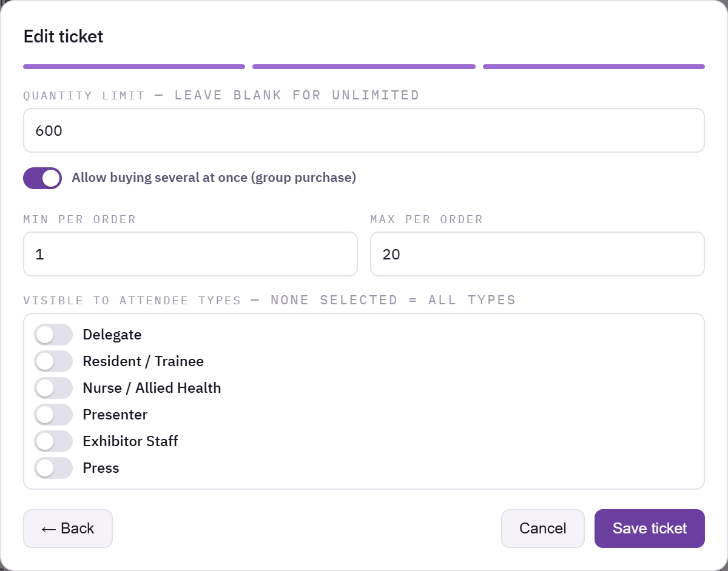Jump to the first step progress bar
This screenshot has width=728, height=571.
(134, 67)
